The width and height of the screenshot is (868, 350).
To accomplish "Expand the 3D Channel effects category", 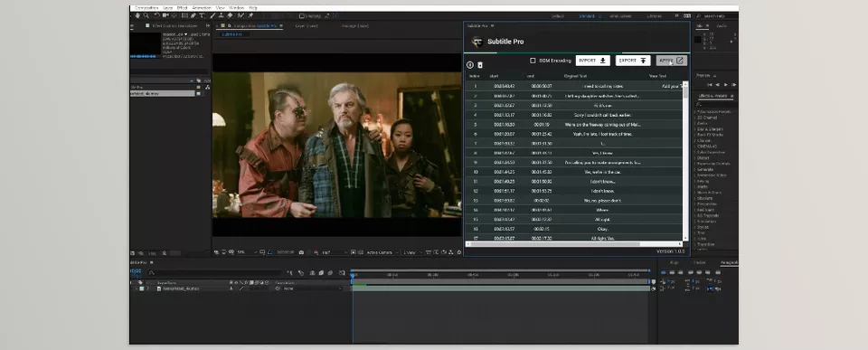I will click(694, 118).
